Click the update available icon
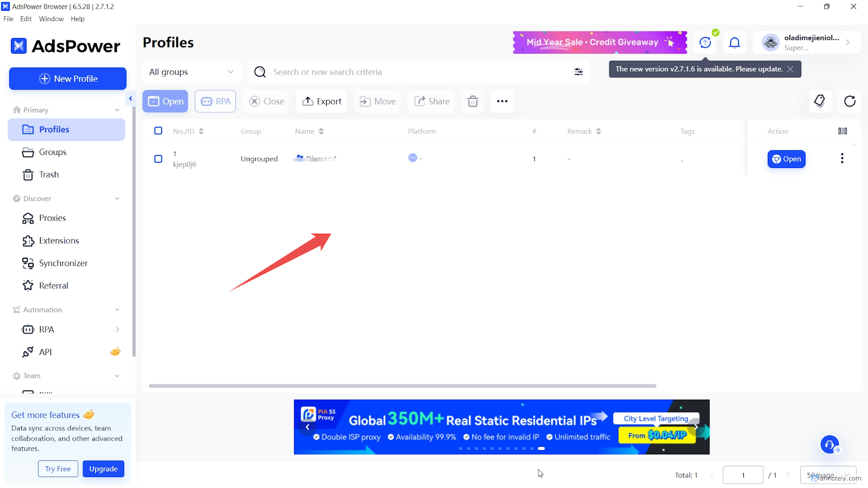 [705, 42]
